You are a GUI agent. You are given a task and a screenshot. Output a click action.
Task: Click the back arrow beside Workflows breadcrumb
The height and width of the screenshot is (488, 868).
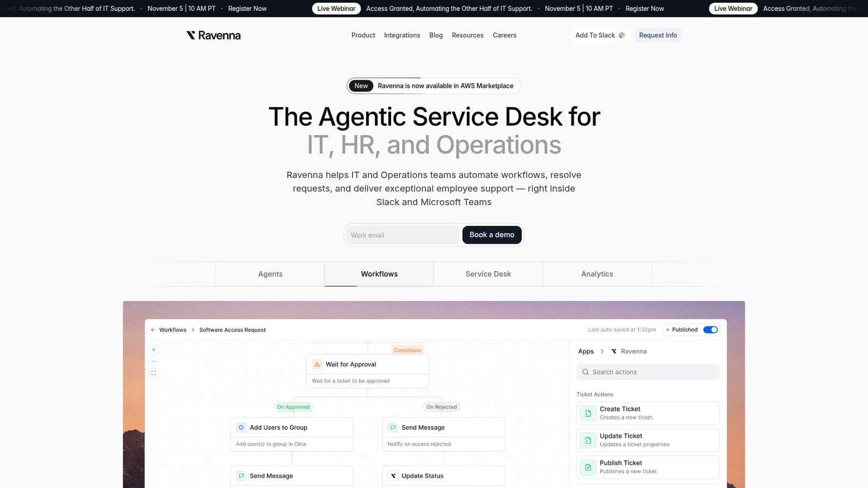(x=153, y=330)
